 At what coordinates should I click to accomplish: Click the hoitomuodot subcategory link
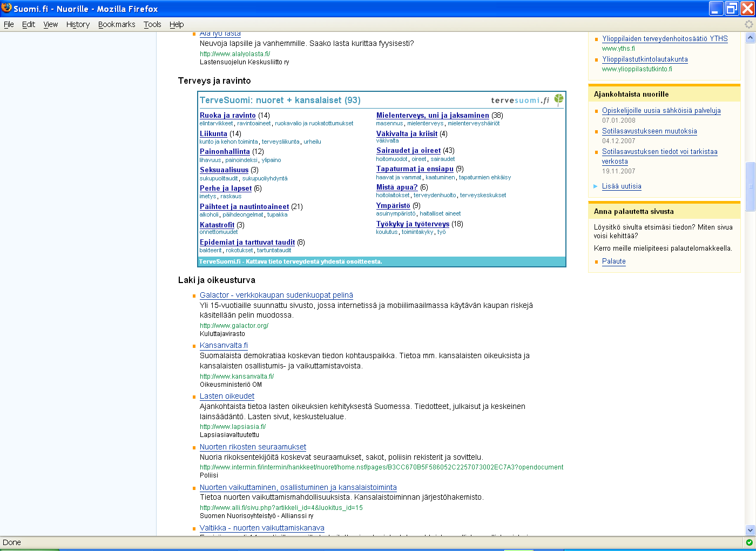pos(392,159)
